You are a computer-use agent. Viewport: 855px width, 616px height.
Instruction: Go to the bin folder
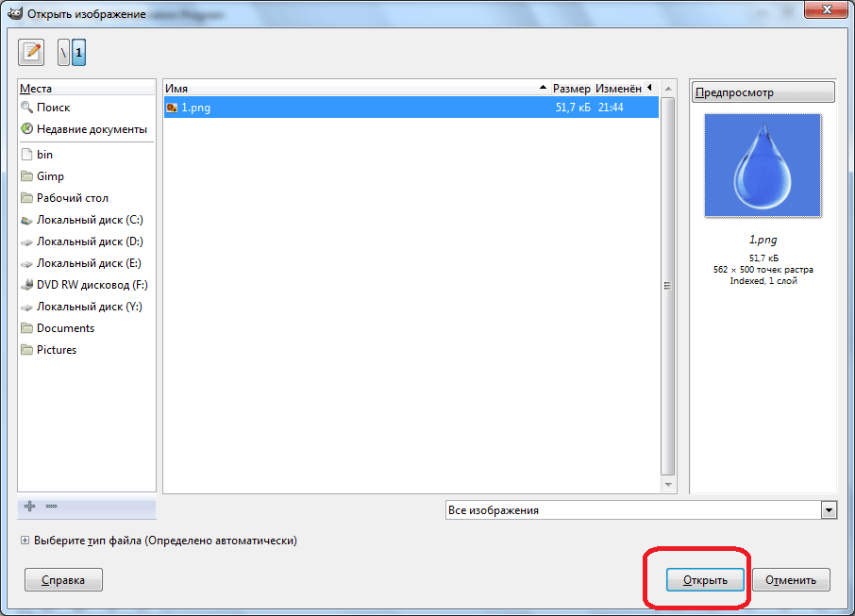click(x=44, y=155)
